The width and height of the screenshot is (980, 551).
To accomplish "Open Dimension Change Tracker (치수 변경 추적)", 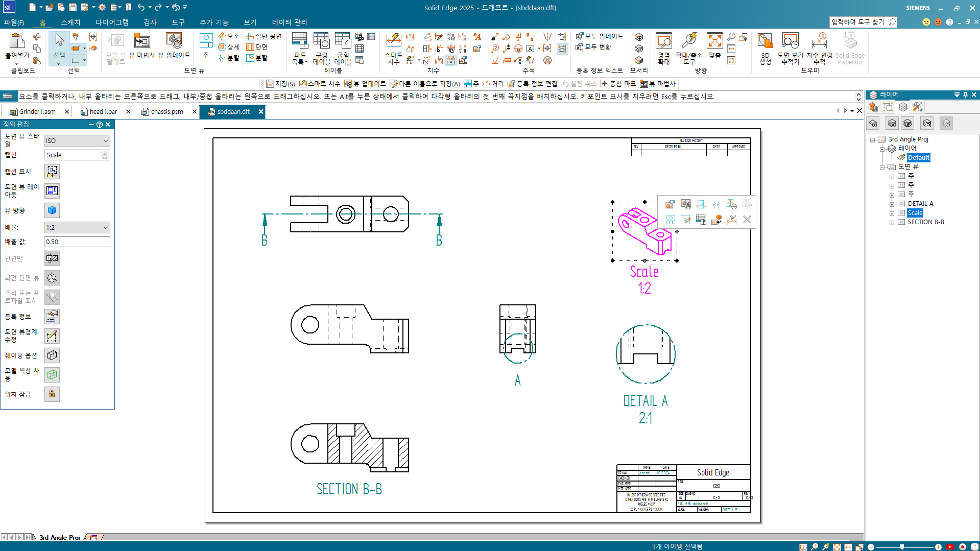I will tap(819, 48).
